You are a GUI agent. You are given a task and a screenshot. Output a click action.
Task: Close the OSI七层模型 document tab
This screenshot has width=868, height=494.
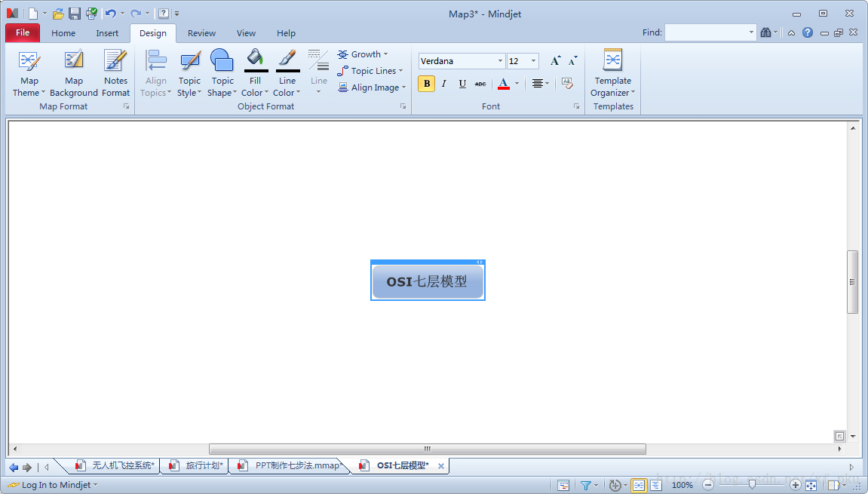coord(441,466)
